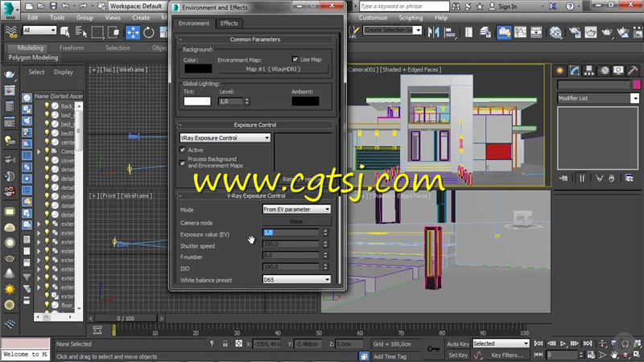Click the Selection Lock toggle padlock
The width and height of the screenshot is (644, 362).
click(x=225, y=344)
